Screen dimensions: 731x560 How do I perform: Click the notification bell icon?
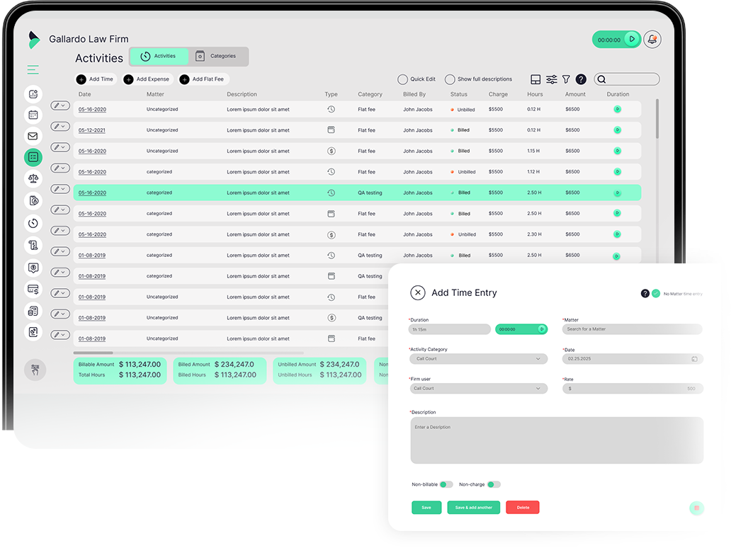(x=652, y=40)
